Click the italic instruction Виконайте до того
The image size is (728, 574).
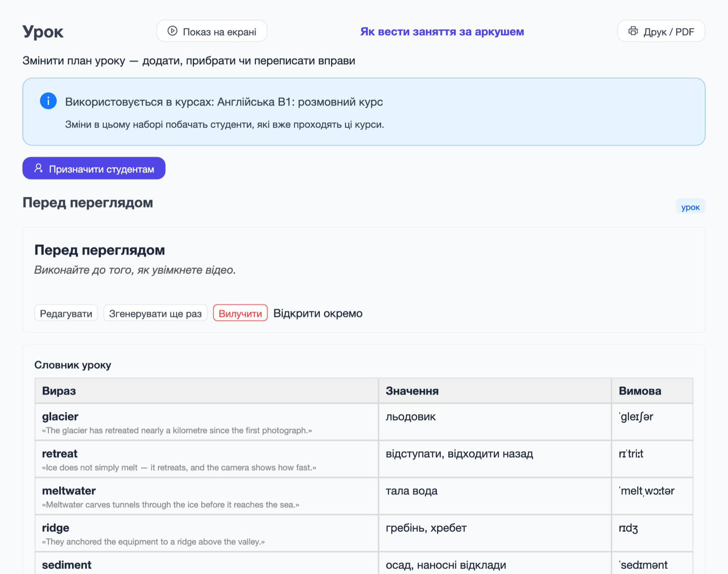[x=135, y=270]
